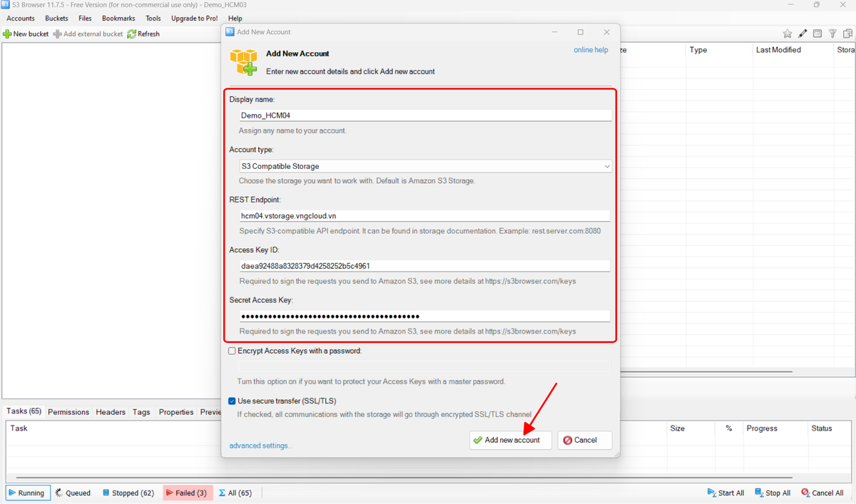Open the advanced settings link
856x504 pixels.
pyautogui.click(x=260, y=446)
